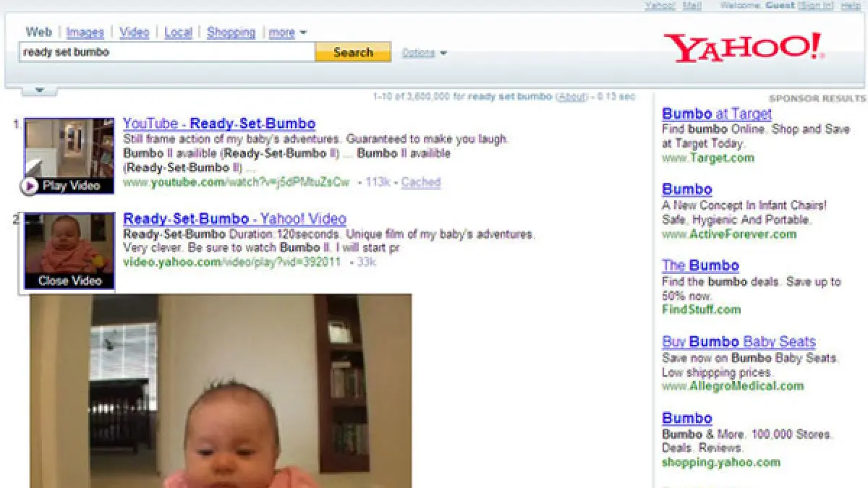Open Buy Bumbo Baby Seats ad link
868x488 pixels.
click(738, 341)
